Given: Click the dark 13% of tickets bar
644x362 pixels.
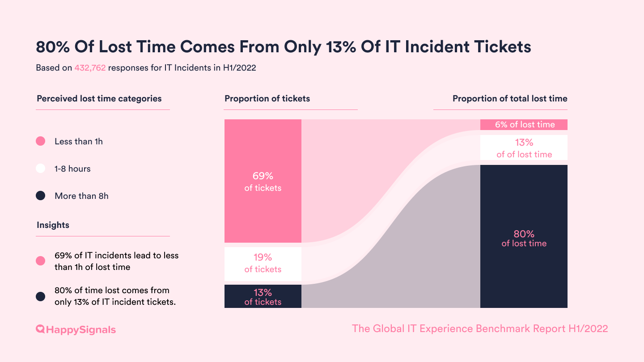Looking at the screenshot, I should click(263, 296).
